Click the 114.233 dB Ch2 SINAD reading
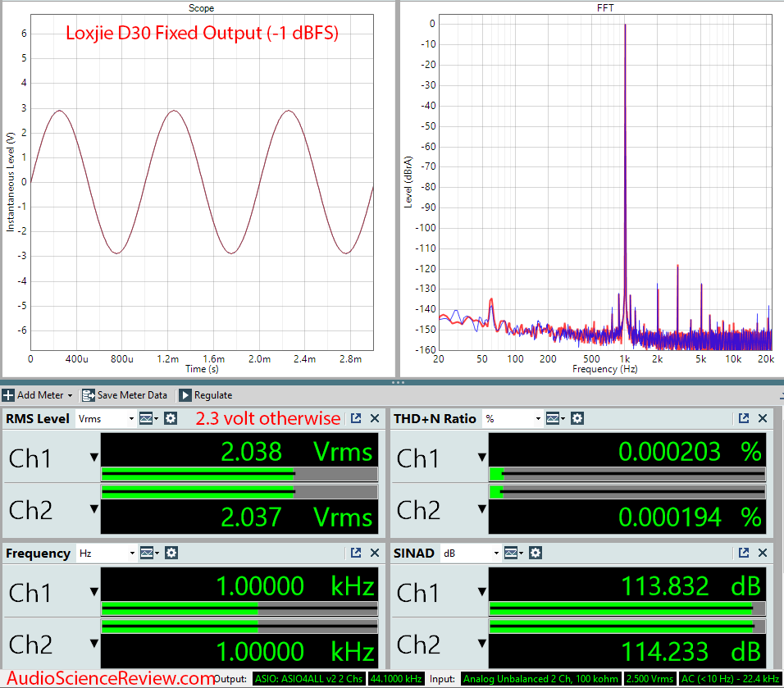 click(x=691, y=651)
